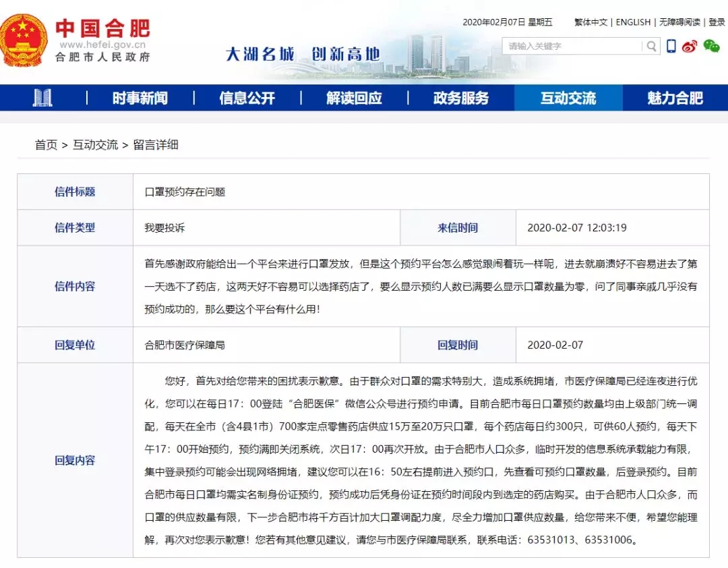Click the 大湖名城 创新高地 slogan
This screenshot has height=568, width=728.
point(303,54)
